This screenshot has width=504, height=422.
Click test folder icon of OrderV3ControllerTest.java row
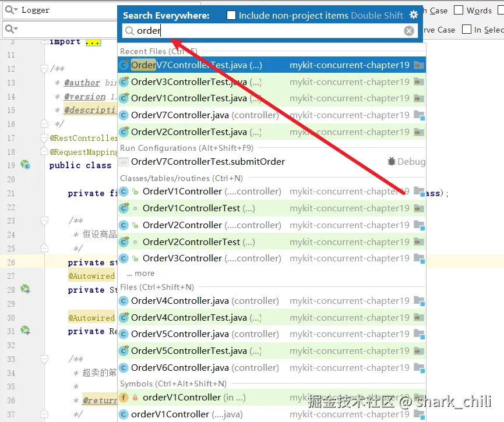coord(419,82)
